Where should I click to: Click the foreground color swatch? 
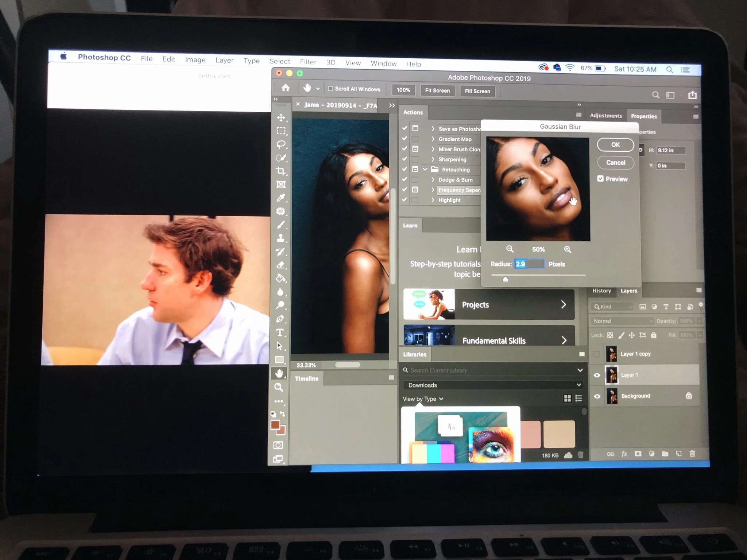(x=275, y=425)
